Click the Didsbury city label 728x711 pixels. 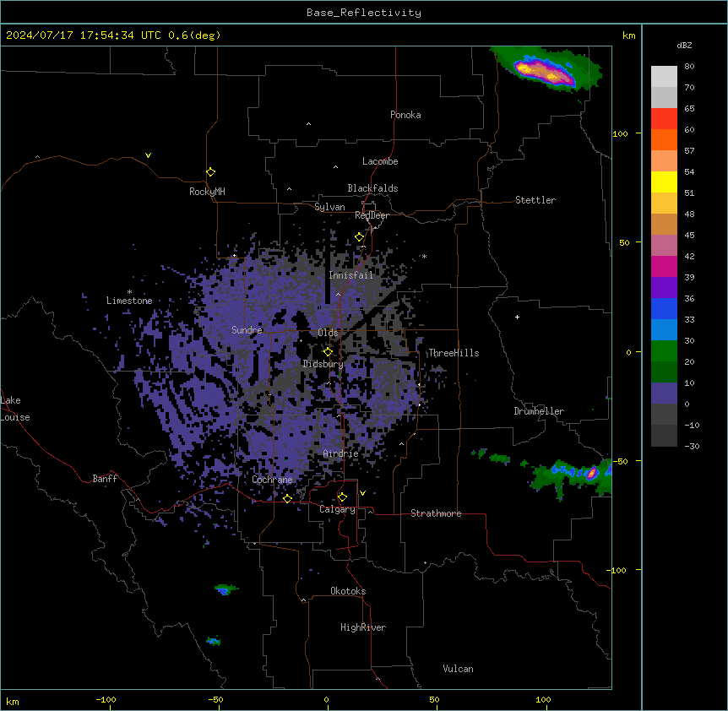coord(323,364)
